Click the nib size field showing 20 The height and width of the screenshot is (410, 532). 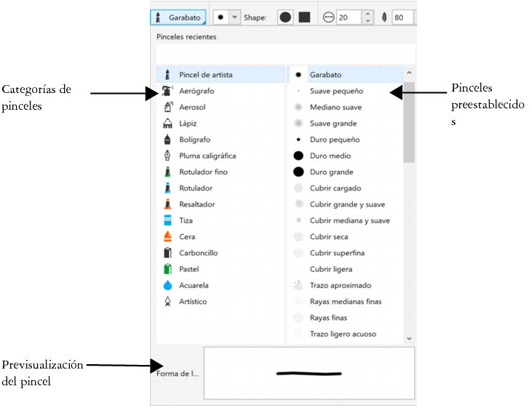click(x=348, y=17)
